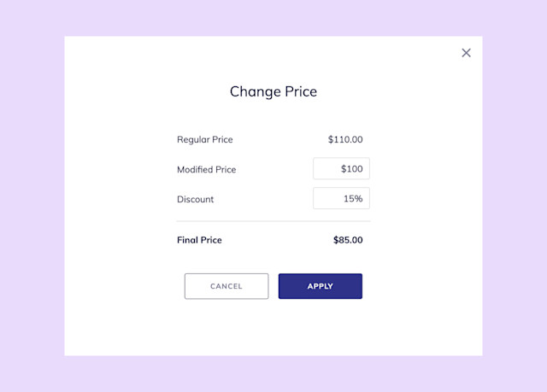Click the Final Price label
The image size is (547, 392).
click(x=199, y=240)
